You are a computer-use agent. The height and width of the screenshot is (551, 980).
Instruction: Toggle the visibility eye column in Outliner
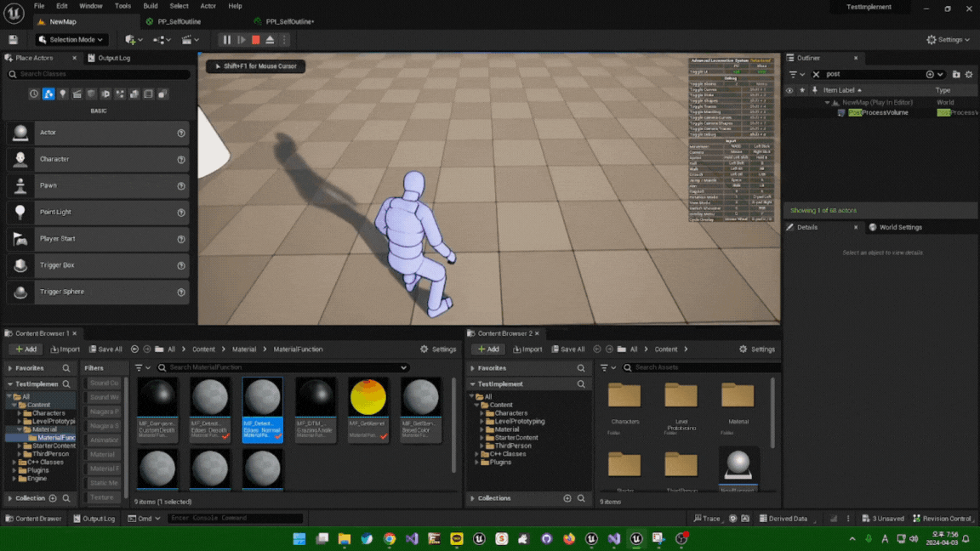click(789, 91)
